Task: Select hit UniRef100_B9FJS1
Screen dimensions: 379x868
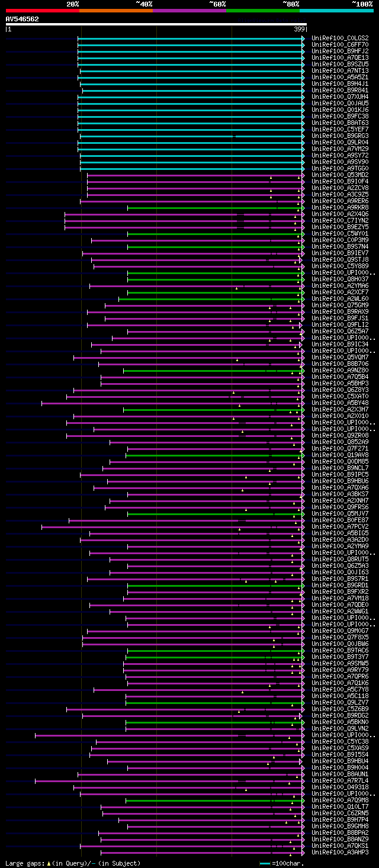Action: pyautogui.click(x=339, y=319)
